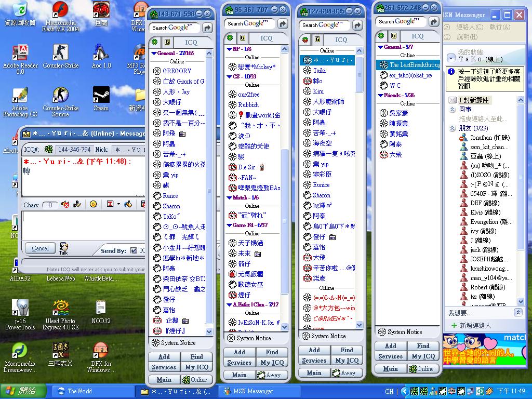Click the Google search go arrow in 261-652-248 window

434,21
